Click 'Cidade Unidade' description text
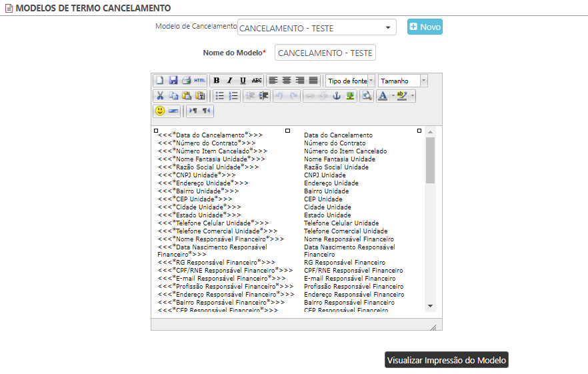Viewport: 588px width, 374px height. click(x=327, y=207)
